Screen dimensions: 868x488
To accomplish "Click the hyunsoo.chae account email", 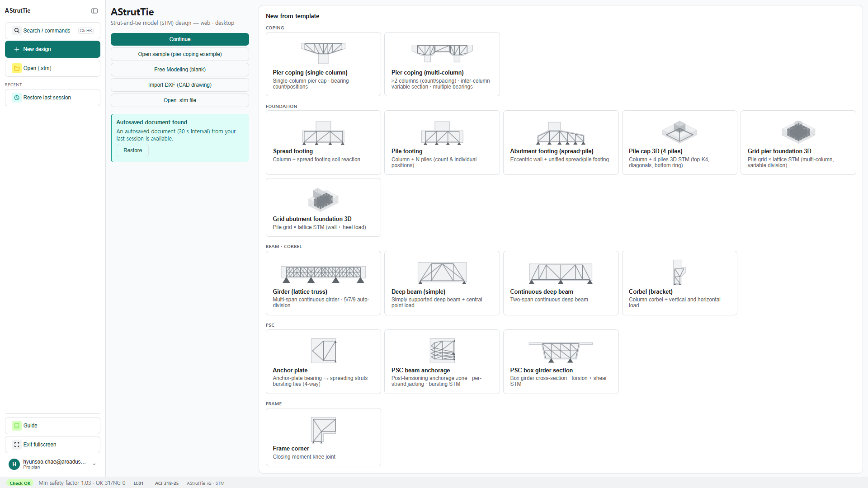I will [54, 462].
